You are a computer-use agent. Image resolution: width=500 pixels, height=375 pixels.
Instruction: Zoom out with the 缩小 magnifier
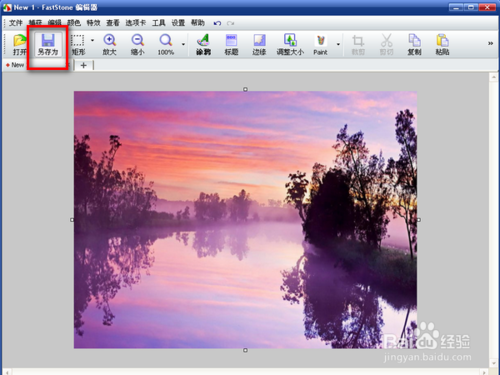pos(137,45)
